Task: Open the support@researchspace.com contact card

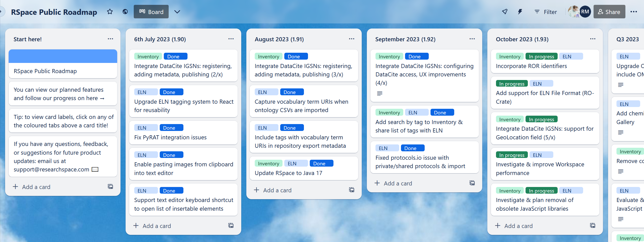Action: coord(63,156)
